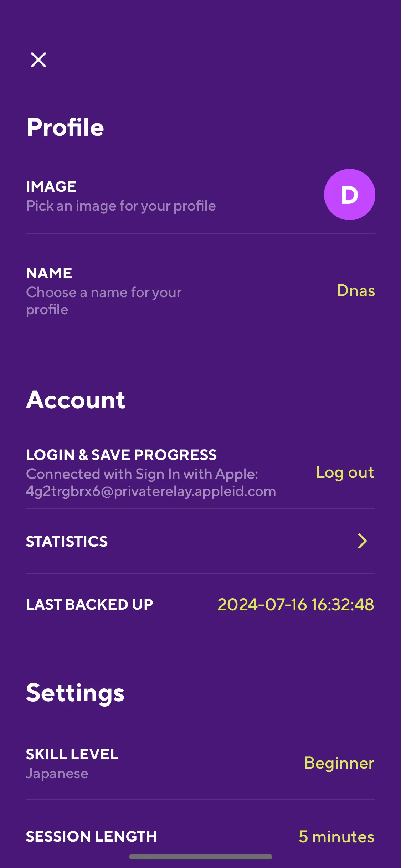This screenshot has height=868, width=401.
Task: Tap the LAST BACKED UP label
Action: [x=89, y=605]
